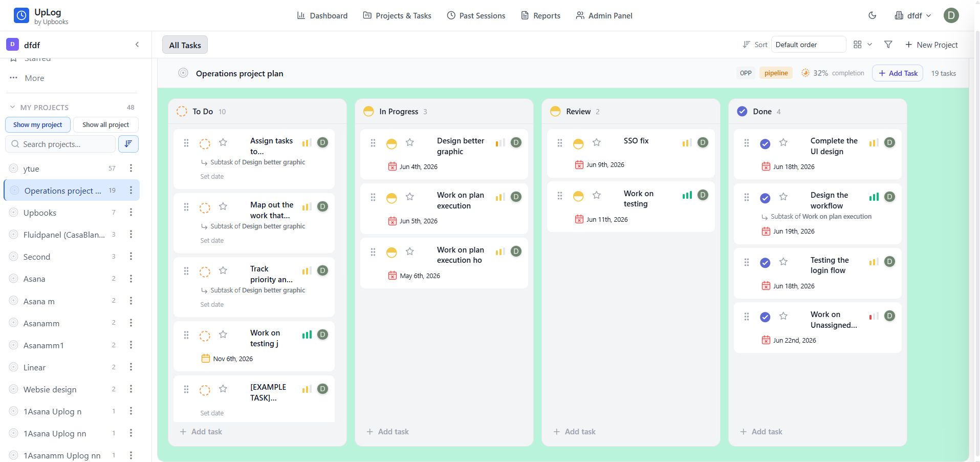Select the All Tasks tab
The height and width of the screenshot is (462, 980).
point(185,45)
